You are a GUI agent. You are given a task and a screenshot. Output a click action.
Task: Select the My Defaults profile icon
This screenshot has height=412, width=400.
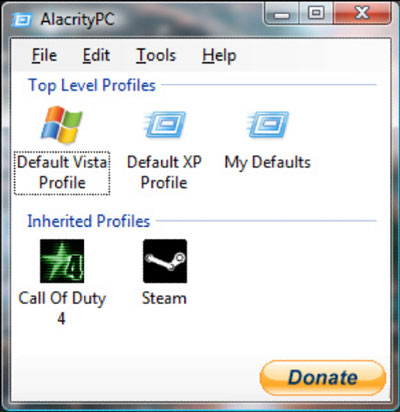[268, 125]
